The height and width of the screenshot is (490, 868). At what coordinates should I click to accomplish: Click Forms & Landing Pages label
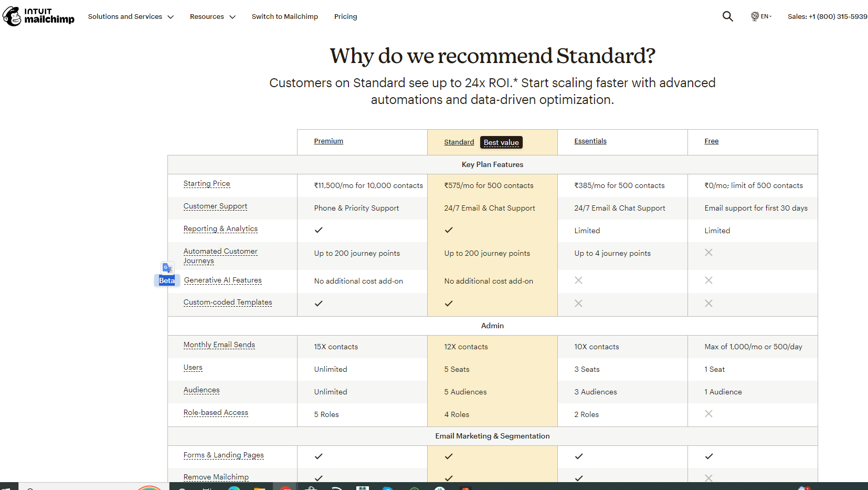tap(224, 455)
